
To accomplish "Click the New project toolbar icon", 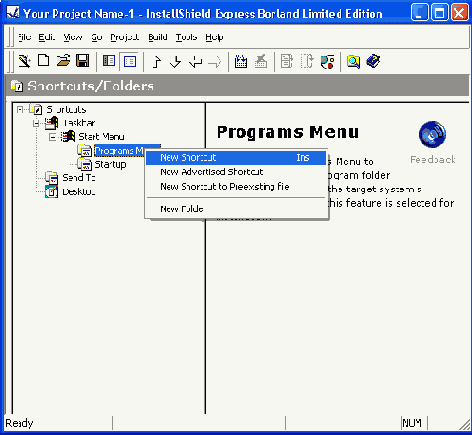I will (x=44, y=61).
